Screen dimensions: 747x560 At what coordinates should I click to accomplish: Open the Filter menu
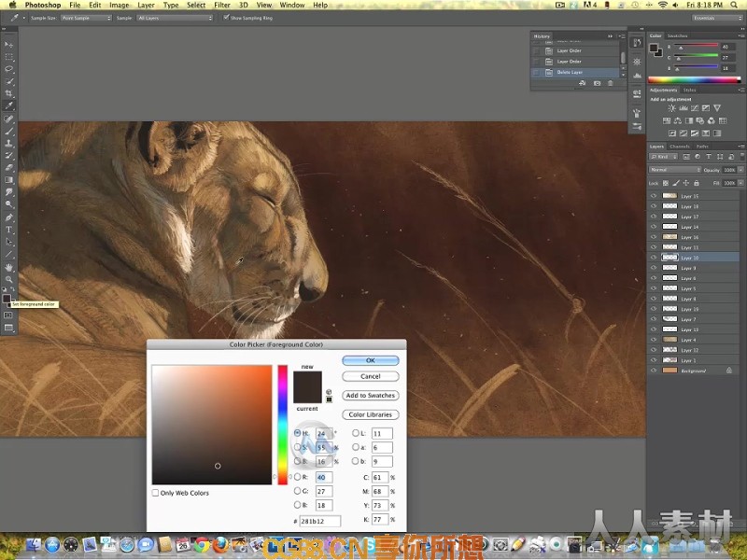(x=222, y=5)
